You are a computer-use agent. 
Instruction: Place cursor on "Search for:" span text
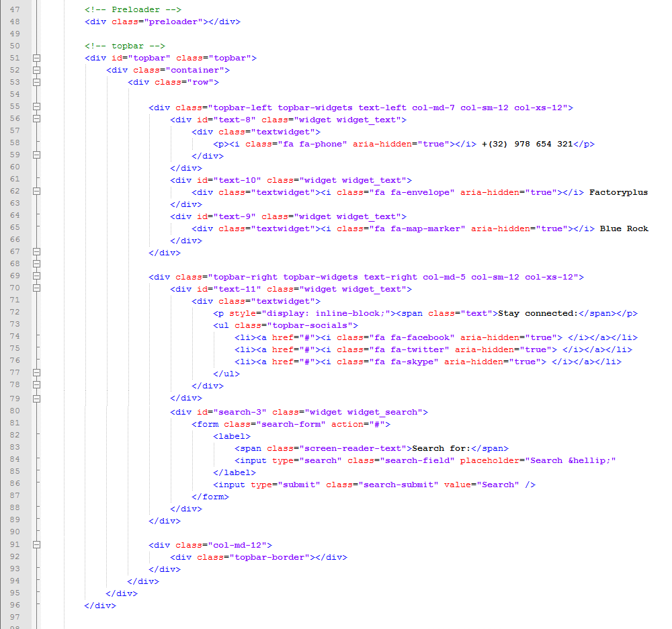[x=439, y=448]
